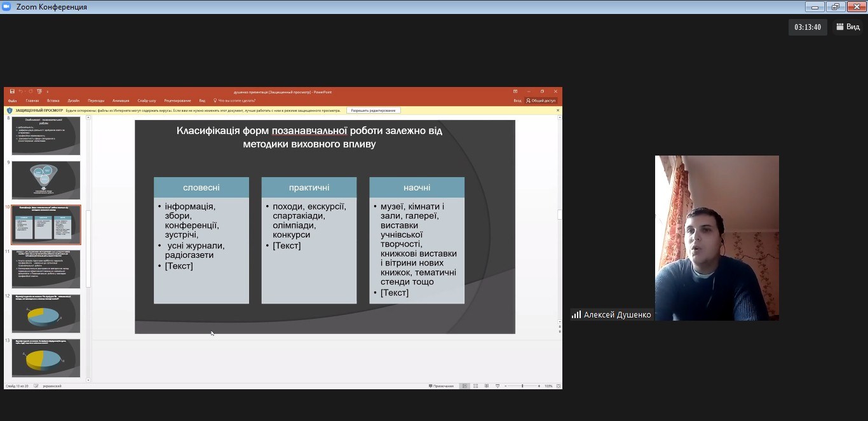Click the Общий доступ share button
Image resolution: width=868 pixels, height=421 pixels.
tap(541, 100)
